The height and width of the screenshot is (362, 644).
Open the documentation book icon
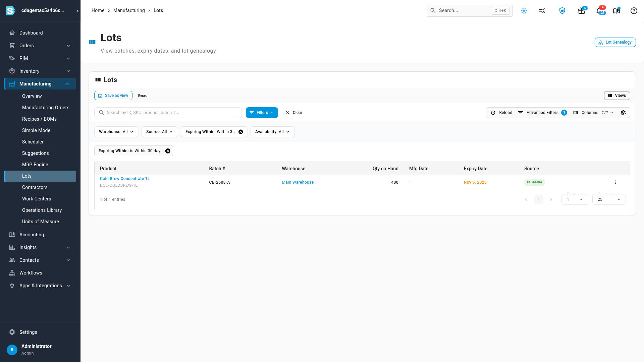click(616, 11)
